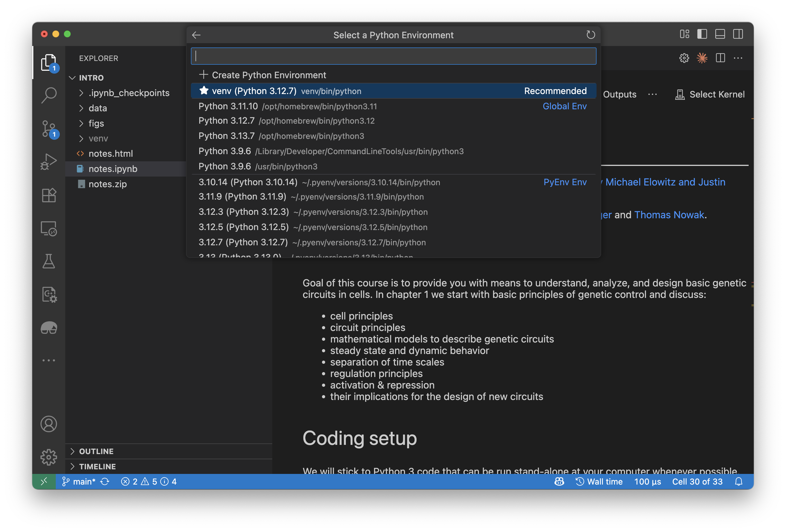The image size is (786, 532).
Task: Open the ellipsis menu next to Outputs
Action: coord(652,94)
